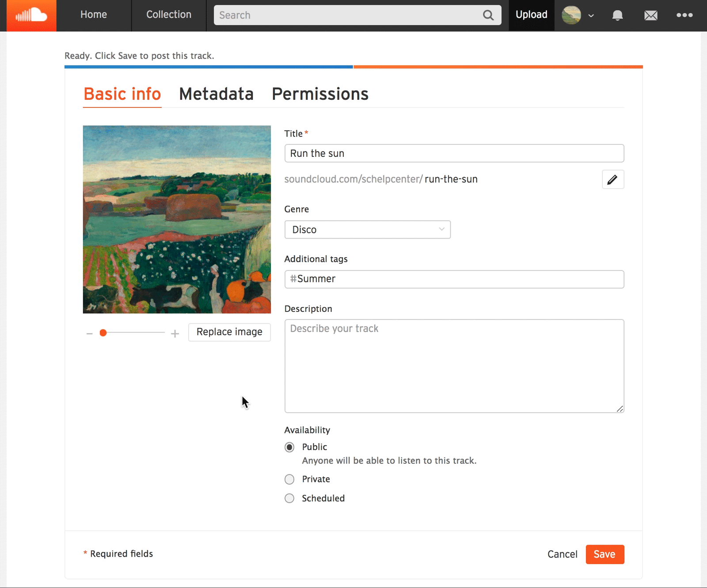Edit the track URL with pencil icon
The height and width of the screenshot is (588, 707).
[613, 179]
